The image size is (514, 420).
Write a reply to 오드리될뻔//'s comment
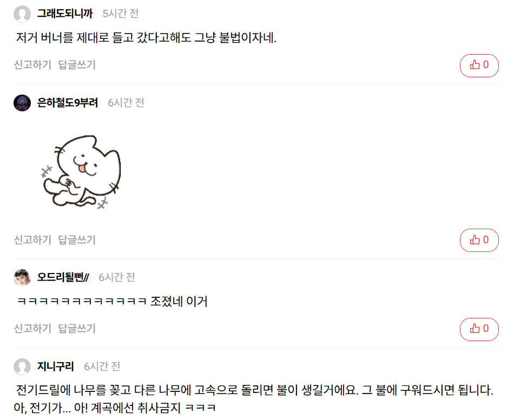tap(77, 329)
